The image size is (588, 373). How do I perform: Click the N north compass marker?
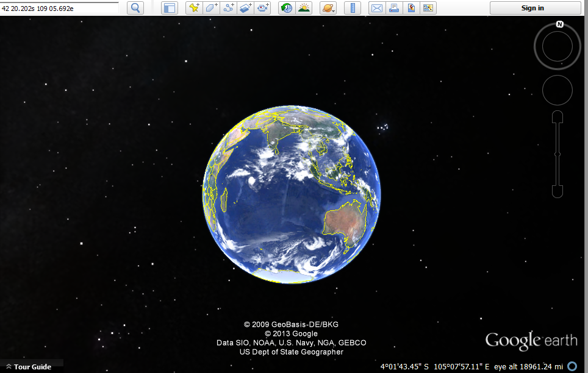point(559,24)
